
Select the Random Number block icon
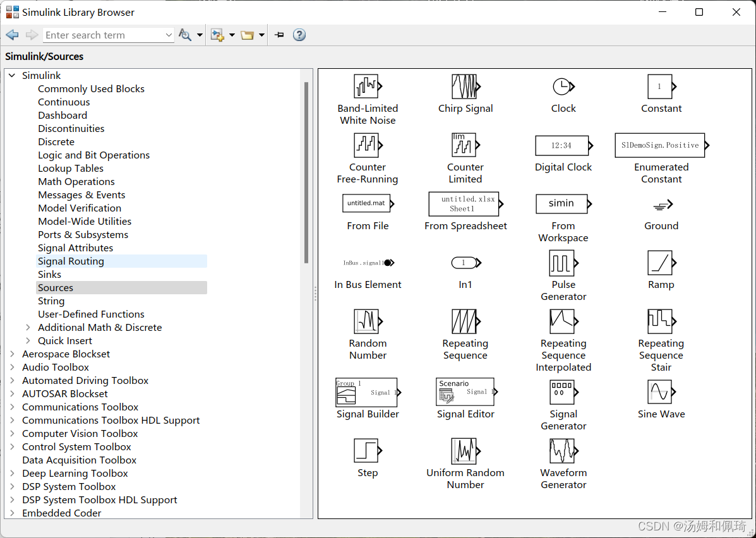[368, 321]
